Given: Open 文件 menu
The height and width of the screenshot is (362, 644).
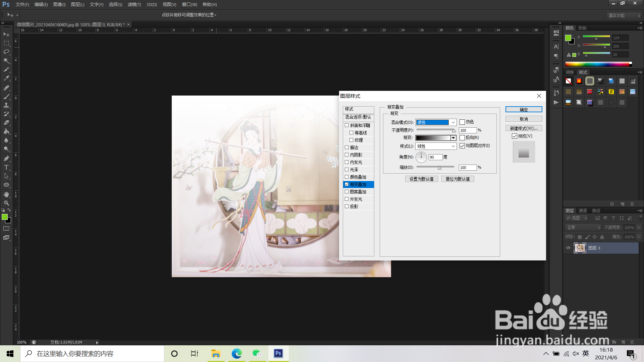Looking at the screenshot, I should [x=22, y=4].
